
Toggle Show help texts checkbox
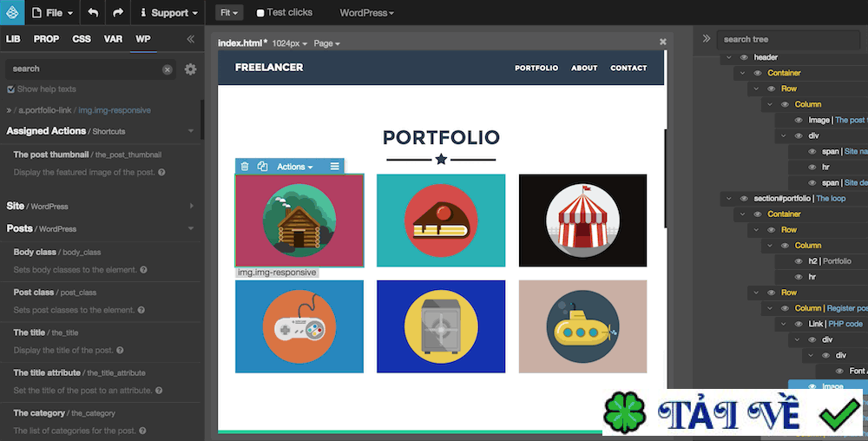(10, 89)
